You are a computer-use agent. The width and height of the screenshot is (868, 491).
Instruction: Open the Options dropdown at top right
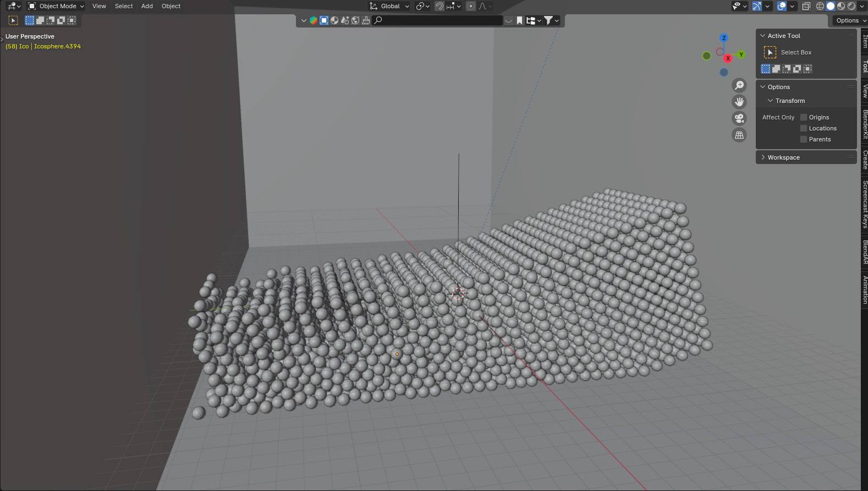[850, 20]
